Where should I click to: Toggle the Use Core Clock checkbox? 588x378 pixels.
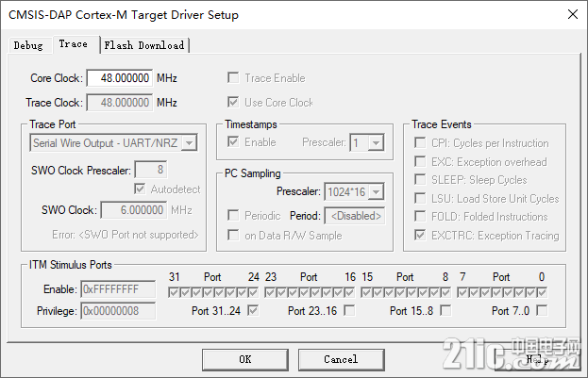[233, 102]
